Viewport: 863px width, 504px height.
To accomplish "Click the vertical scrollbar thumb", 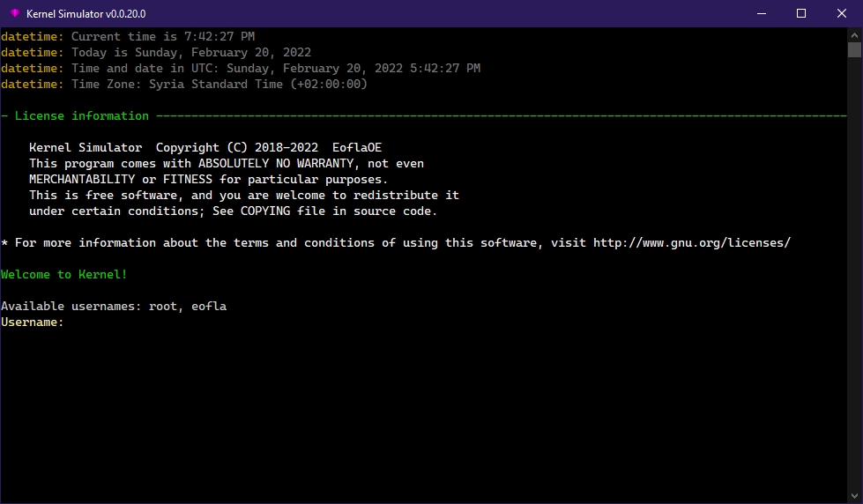I will pyautogui.click(x=854, y=49).
